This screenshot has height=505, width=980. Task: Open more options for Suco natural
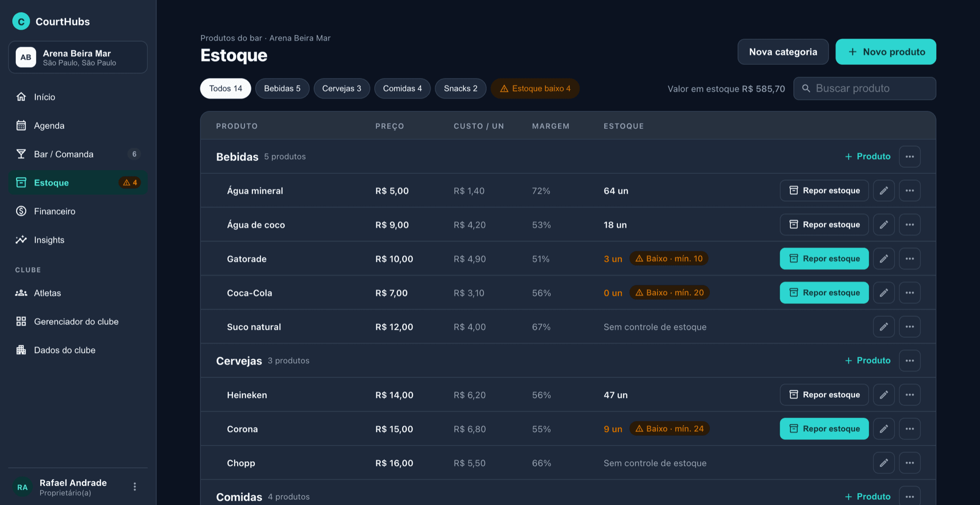coord(909,327)
